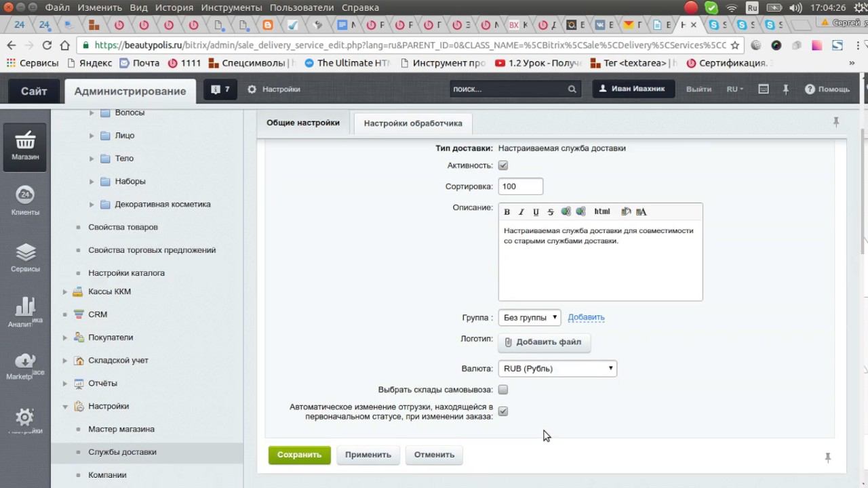Open Свойства товаров in the menu
The image size is (868, 488).
pos(123,227)
